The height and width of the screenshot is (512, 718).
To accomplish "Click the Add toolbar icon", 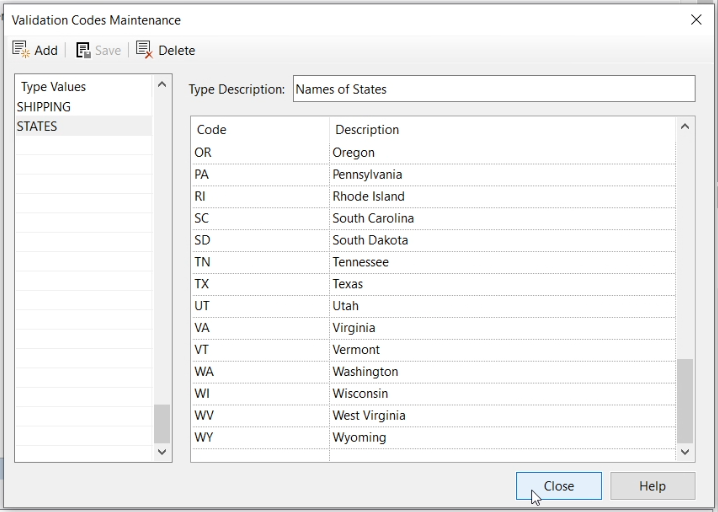I will 21,50.
